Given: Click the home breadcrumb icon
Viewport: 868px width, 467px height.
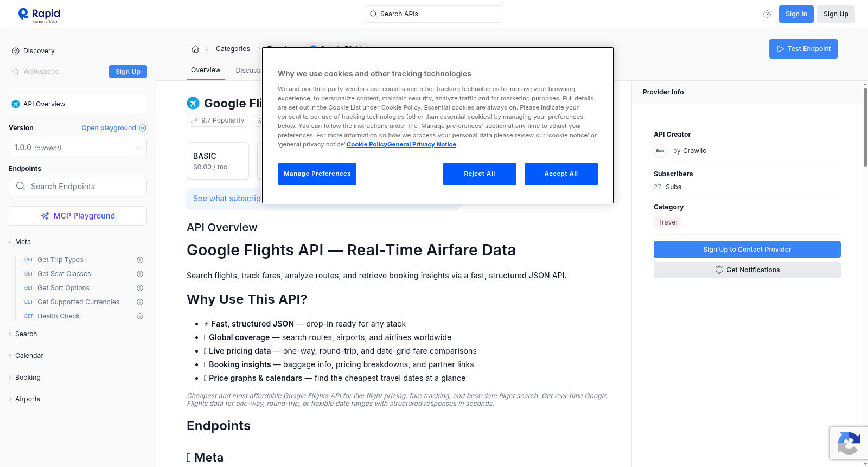Looking at the screenshot, I should pyautogui.click(x=195, y=49).
